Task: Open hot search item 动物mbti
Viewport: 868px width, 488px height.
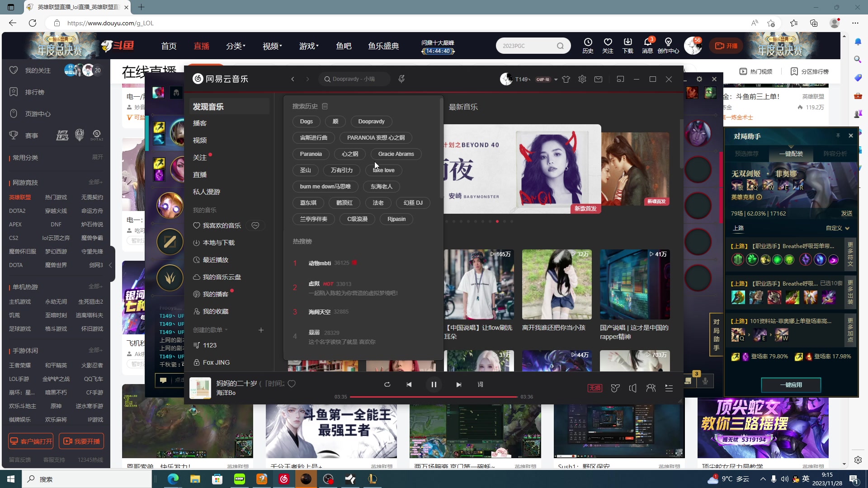Action: 320,263
